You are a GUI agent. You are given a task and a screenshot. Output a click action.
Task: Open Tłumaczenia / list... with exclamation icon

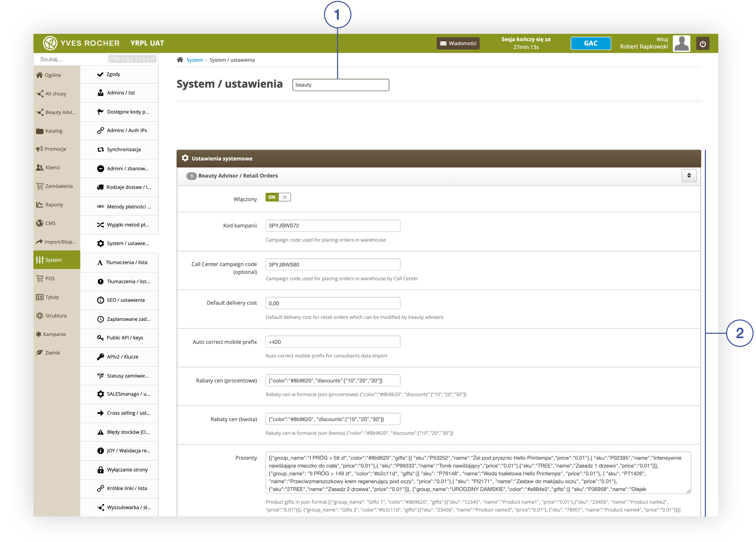coord(119,281)
